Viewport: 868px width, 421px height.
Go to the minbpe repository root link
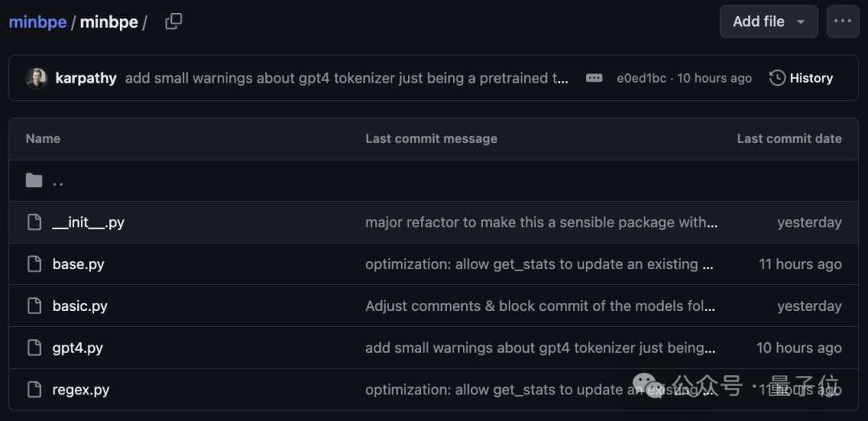(38, 22)
